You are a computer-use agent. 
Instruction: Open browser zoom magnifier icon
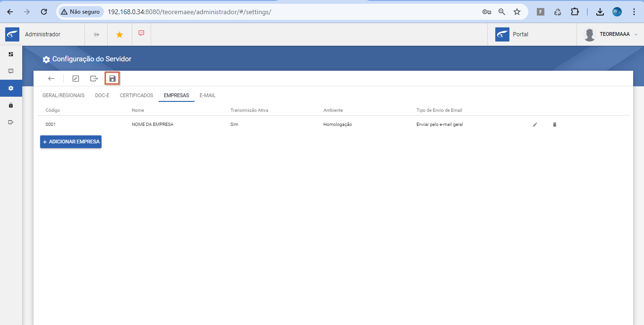tap(502, 12)
